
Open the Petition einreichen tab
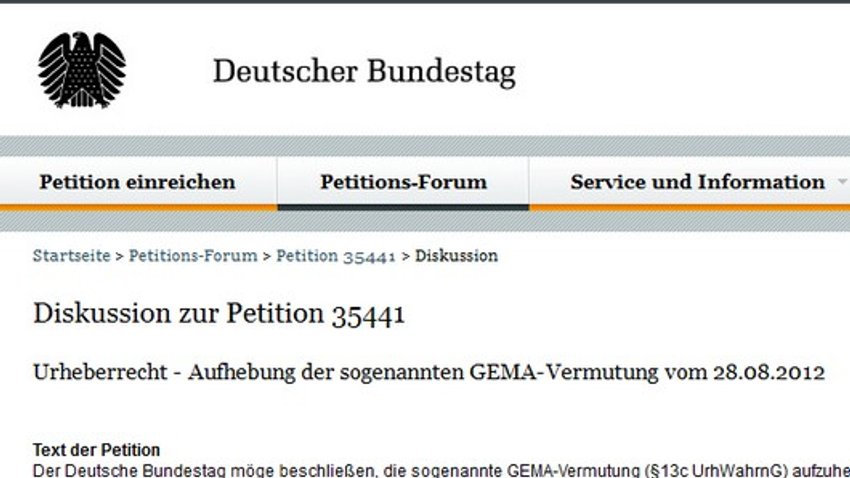pyautogui.click(x=138, y=182)
